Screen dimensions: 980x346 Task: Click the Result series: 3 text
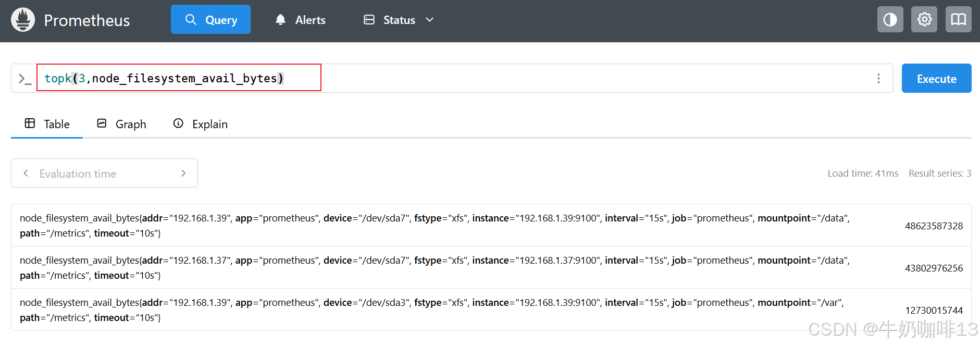tap(940, 174)
